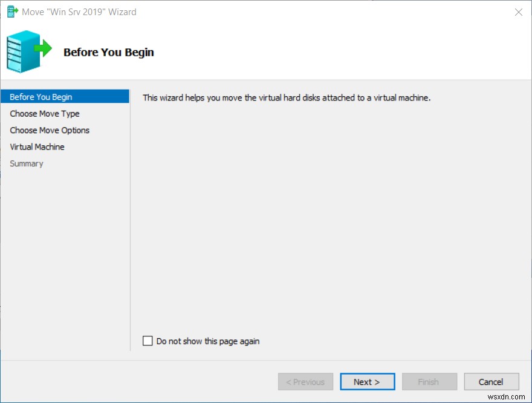Select the Choose Move Type step
This screenshot has width=532, height=403.
click(45, 113)
